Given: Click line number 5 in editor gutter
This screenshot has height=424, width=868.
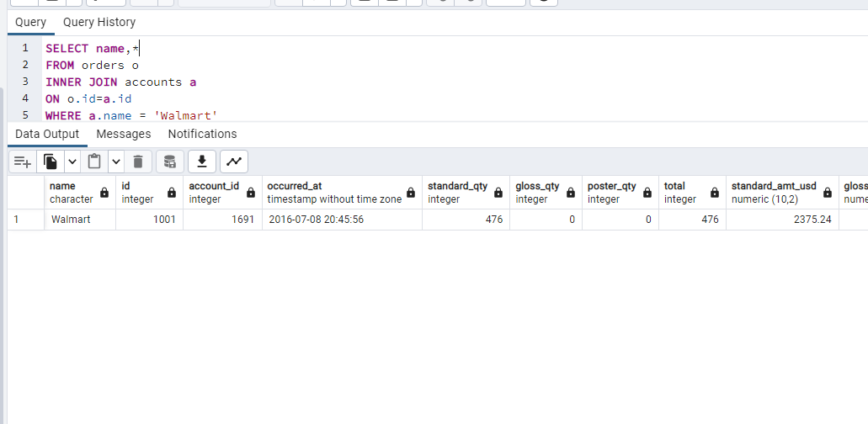Looking at the screenshot, I should (x=25, y=114).
